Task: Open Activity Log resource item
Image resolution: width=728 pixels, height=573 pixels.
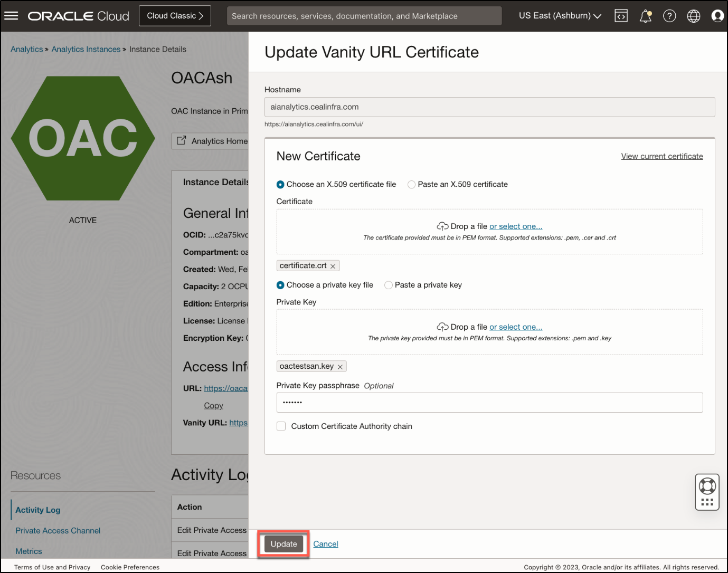Action: click(38, 510)
